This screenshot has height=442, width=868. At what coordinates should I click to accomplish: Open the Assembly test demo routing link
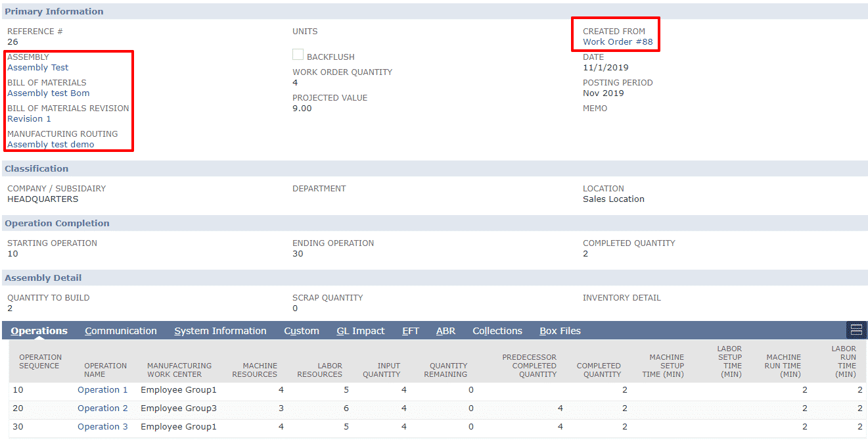(51, 145)
